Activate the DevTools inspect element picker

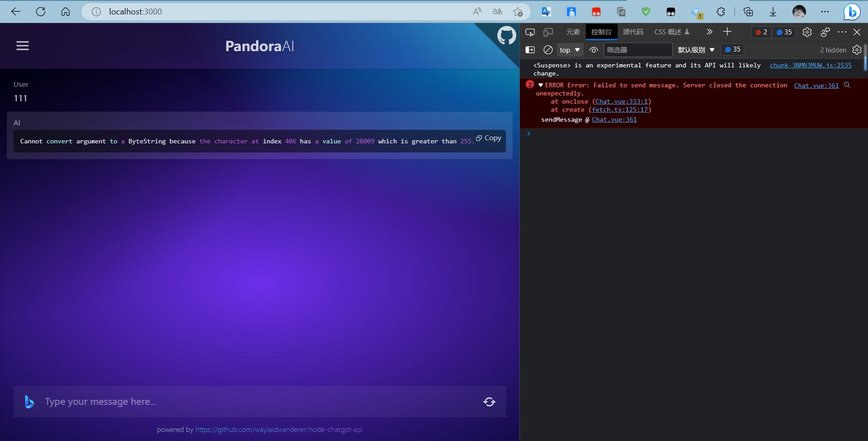530,32
